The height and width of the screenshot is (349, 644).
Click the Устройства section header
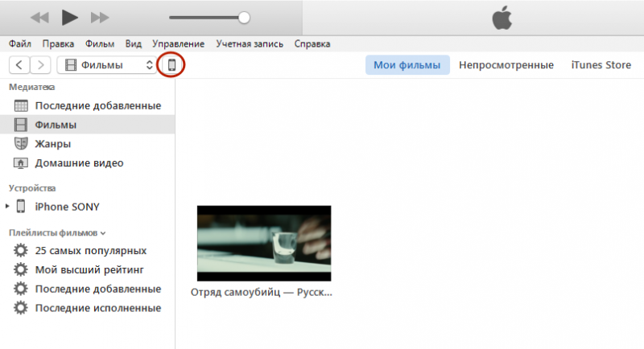coord(32,188)
